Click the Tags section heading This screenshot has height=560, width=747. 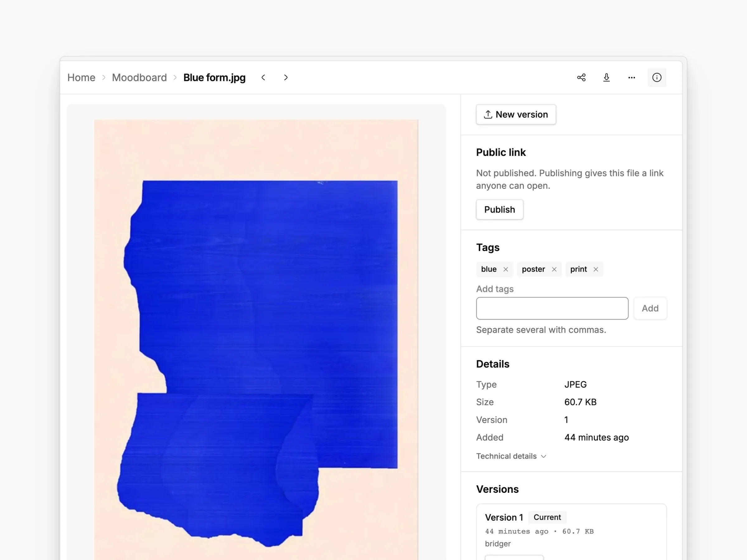coord(488,248)
